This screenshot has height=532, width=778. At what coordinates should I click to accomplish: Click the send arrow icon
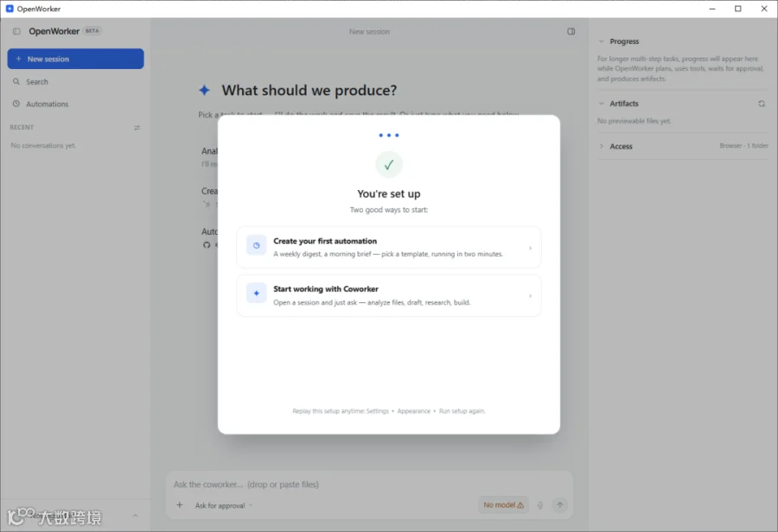559,504
